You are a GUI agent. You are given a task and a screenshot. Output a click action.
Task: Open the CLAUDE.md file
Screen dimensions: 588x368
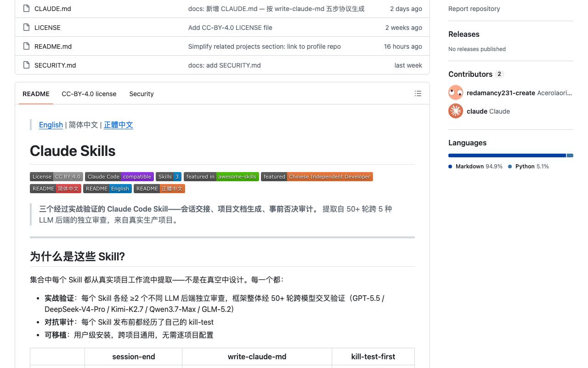pyautogui.click(x=53, y=9)
